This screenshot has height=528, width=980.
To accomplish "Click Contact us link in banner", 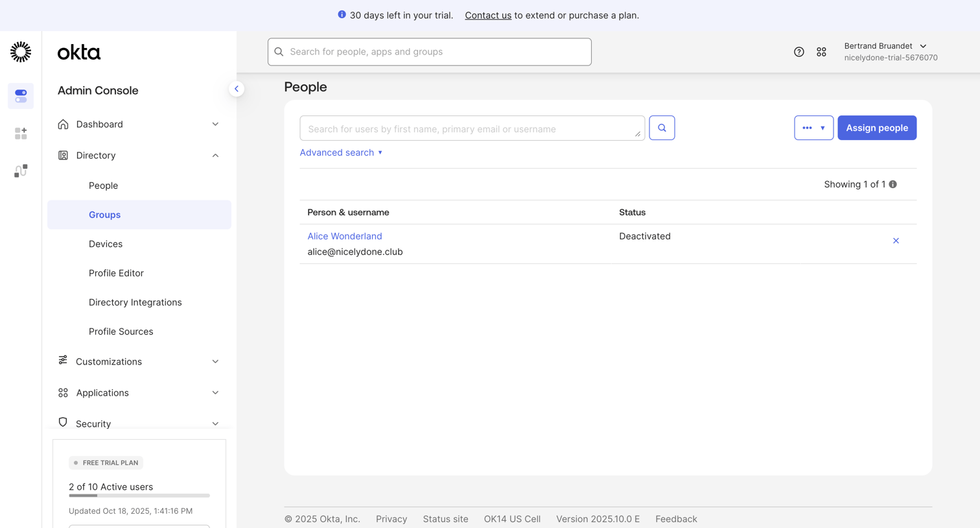I will [x=488, y=15].
